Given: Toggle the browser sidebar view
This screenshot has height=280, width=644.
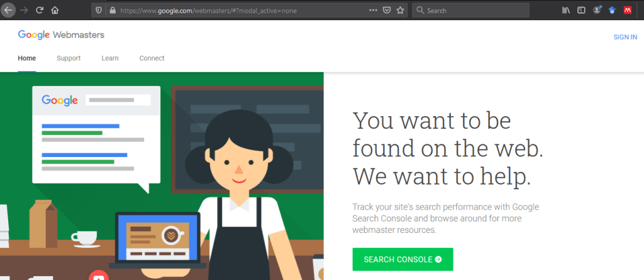Looking at the screenshot, I should coord(581,10).
